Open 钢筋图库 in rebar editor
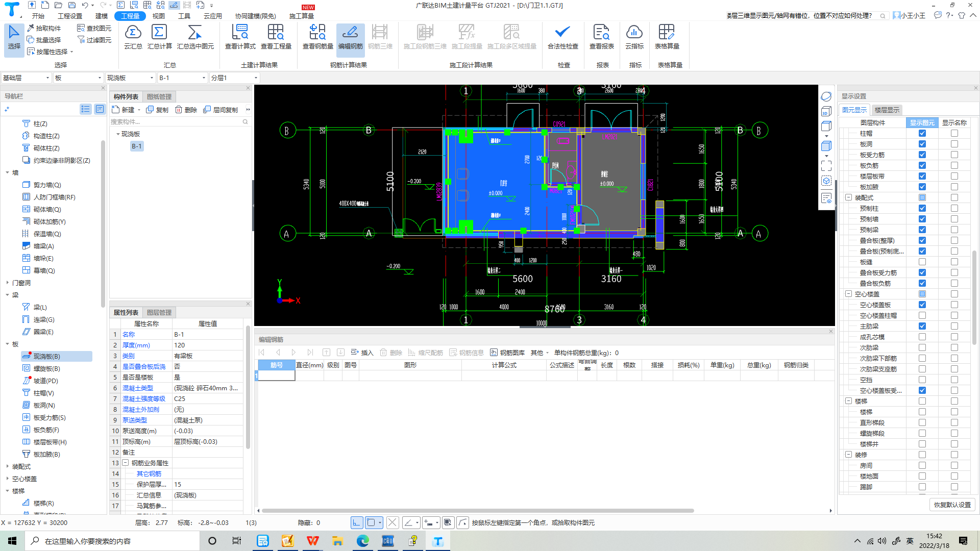The height and width of the screenshot is (551, 980). pos(507,353)
